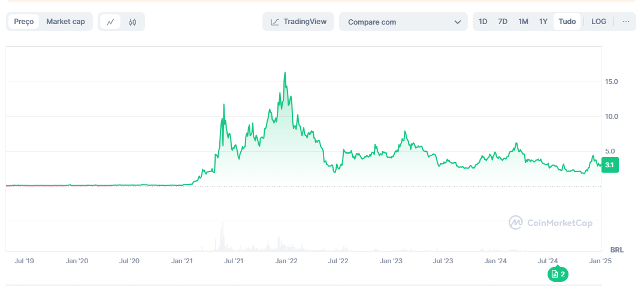Select the 7D time range tab
Image resolution: width=644 pixels, height=286 pixels.
(503, 22)
